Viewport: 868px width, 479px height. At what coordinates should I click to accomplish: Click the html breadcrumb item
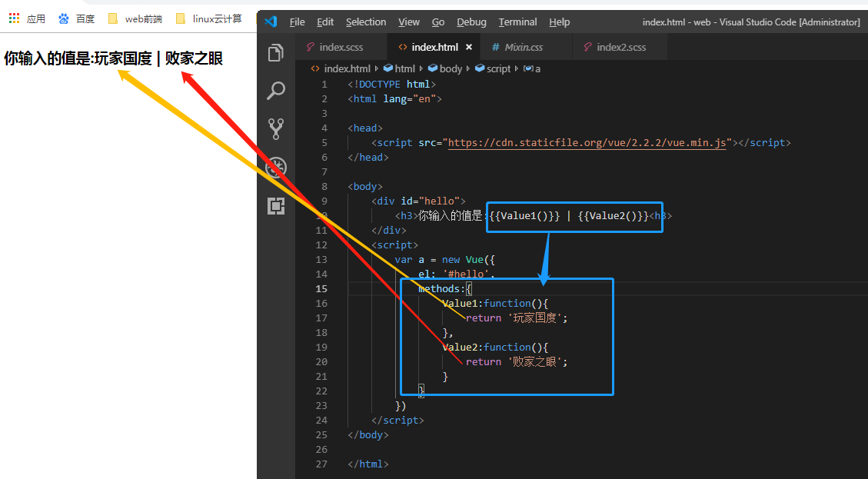click(x=399, y=68)
